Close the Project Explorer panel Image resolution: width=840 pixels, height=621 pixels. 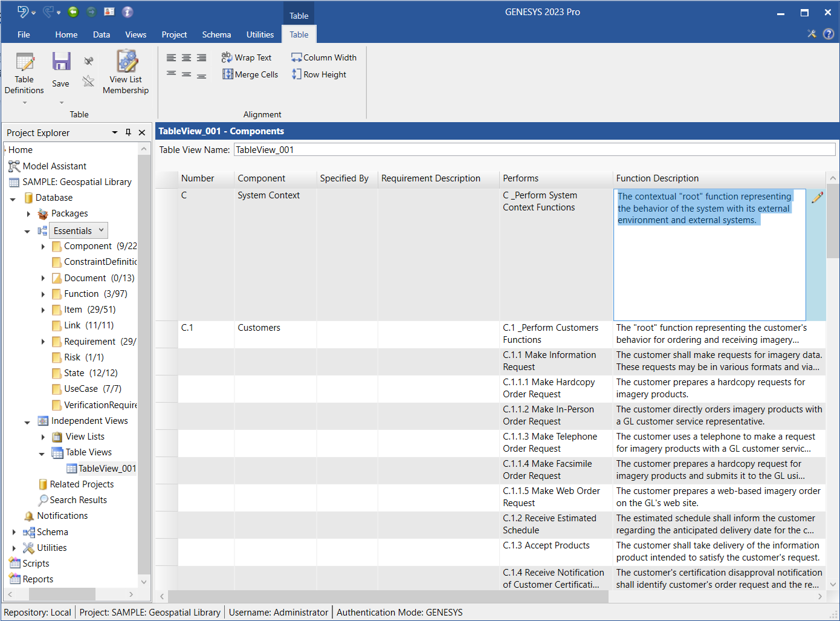point(142,132)
